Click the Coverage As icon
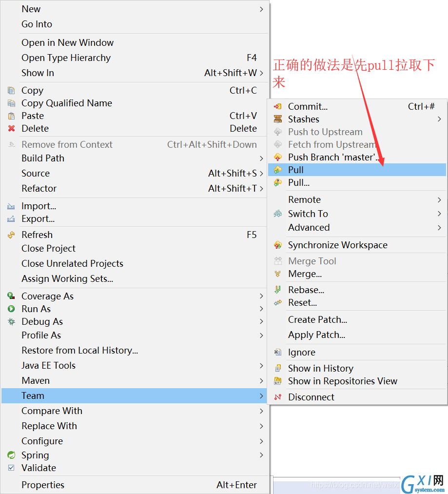The image size is (448, 494). (11, 296)
